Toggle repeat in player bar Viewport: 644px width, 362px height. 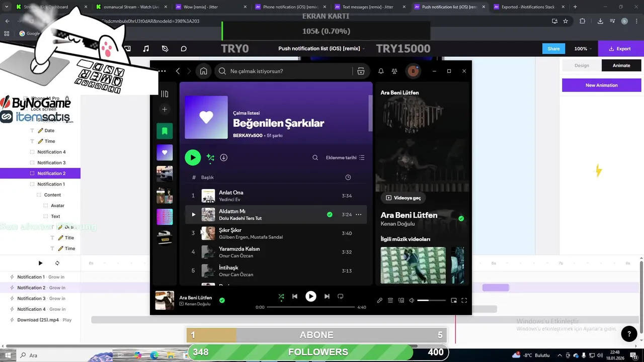[x=341, y=297]
